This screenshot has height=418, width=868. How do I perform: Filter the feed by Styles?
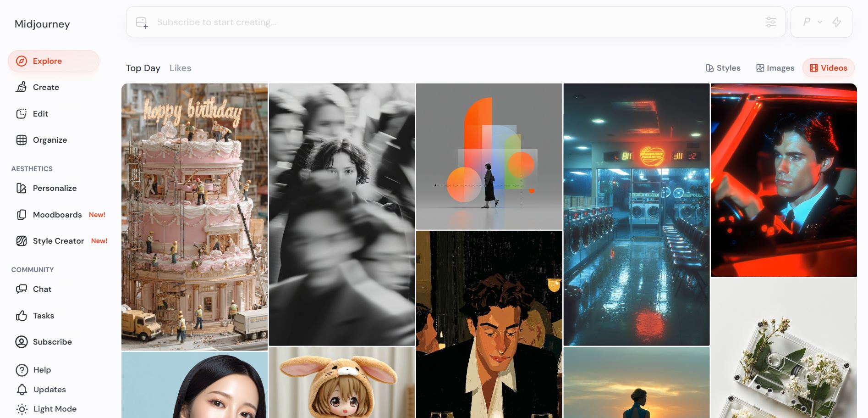point(723,68)
